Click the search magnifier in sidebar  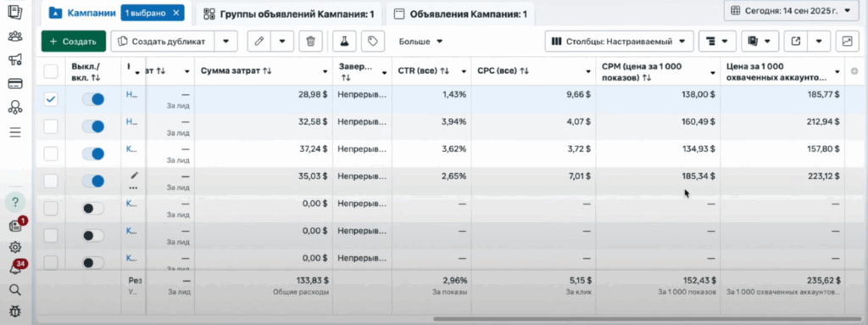point(15,289)
